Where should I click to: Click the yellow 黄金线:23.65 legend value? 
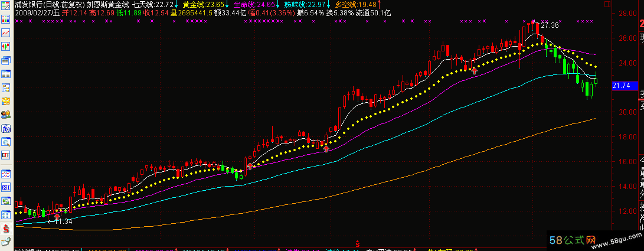pyautogui.click(x=203, y=5)
